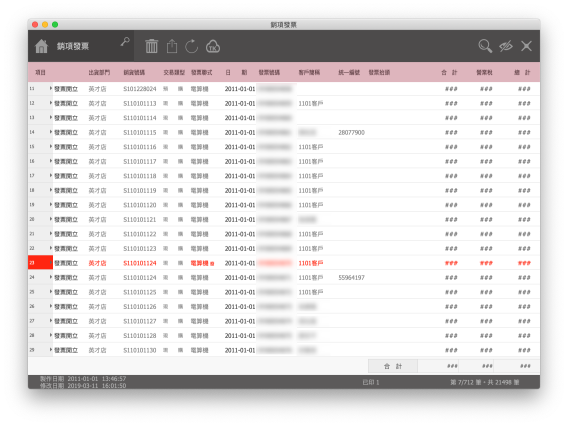Viewport: 568px width, 426px height.
Task: Click the cloud upload icon
Action: click(213, 46)
